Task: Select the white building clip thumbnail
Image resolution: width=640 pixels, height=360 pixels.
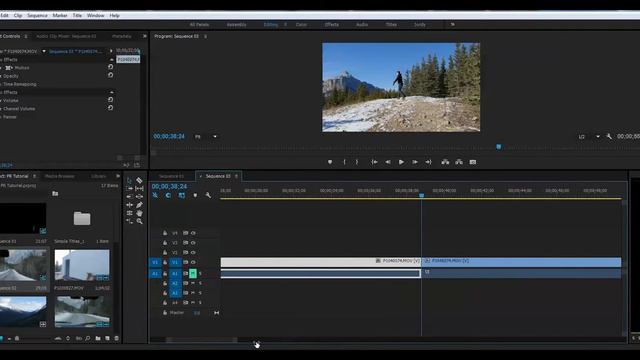Action: pos(82,265)
